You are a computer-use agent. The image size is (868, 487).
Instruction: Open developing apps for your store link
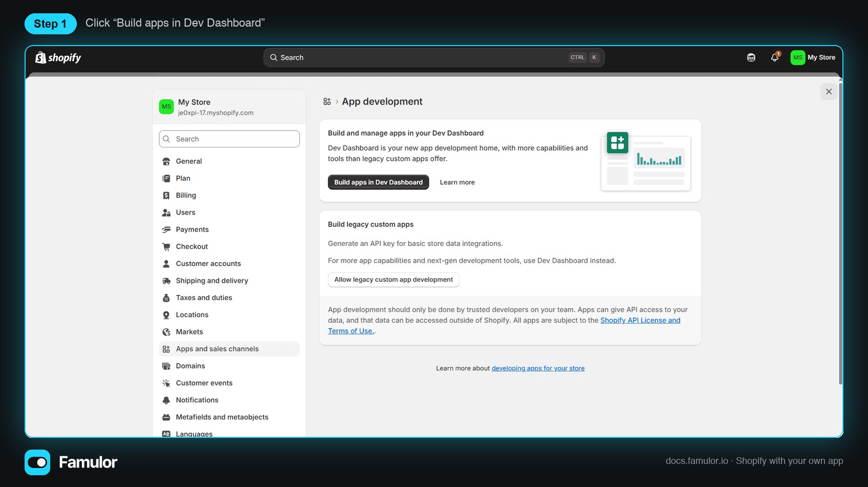click(x=538, y=368)
